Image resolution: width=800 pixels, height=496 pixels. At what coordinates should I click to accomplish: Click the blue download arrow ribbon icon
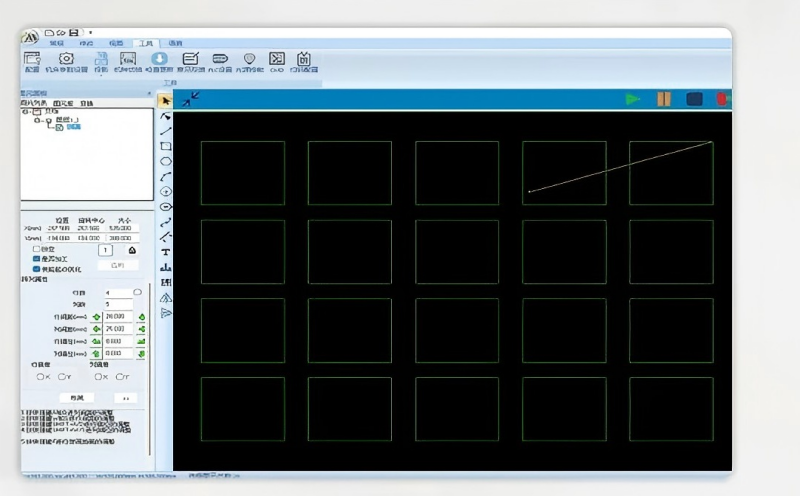(x=158, y=59)
